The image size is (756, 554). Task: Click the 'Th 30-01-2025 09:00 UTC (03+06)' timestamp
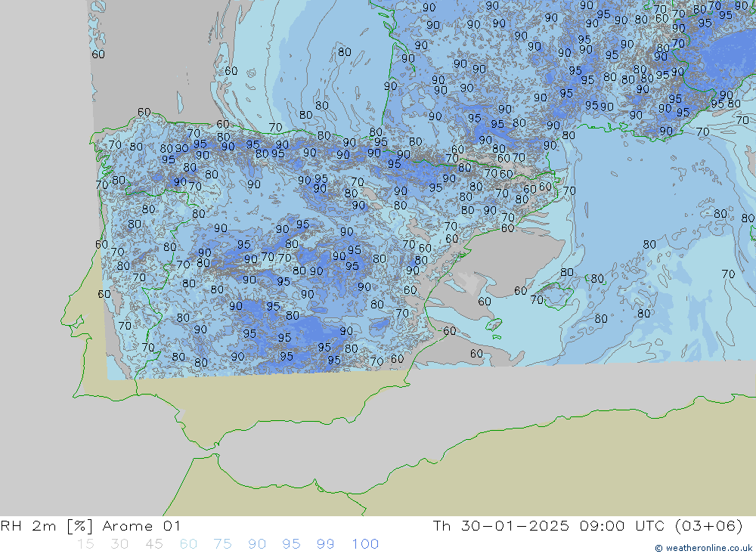[587, 525]
